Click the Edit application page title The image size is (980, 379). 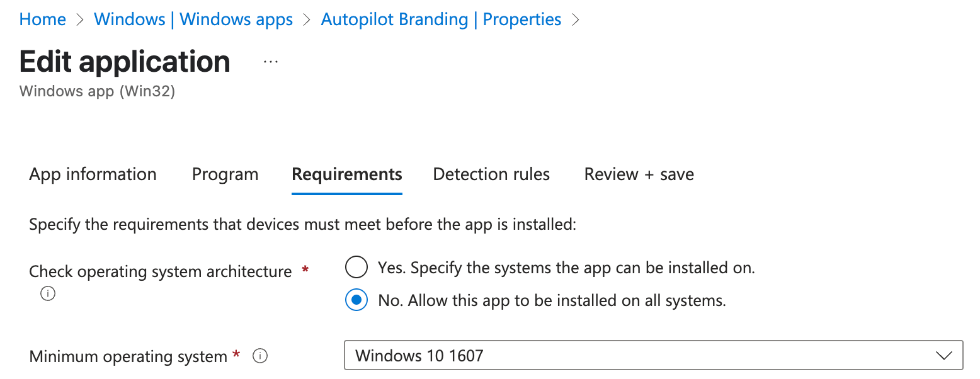point(125,62)
